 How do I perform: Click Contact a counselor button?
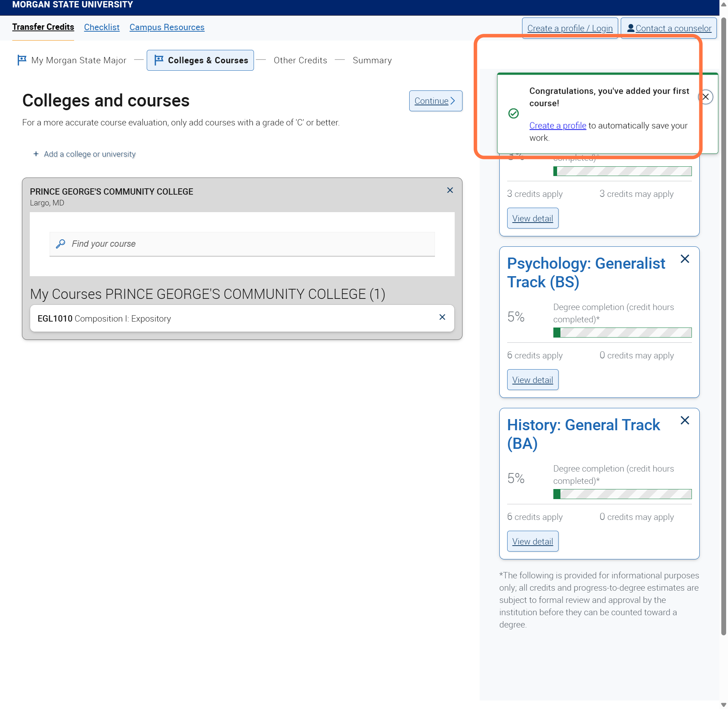tap(668, 28)
